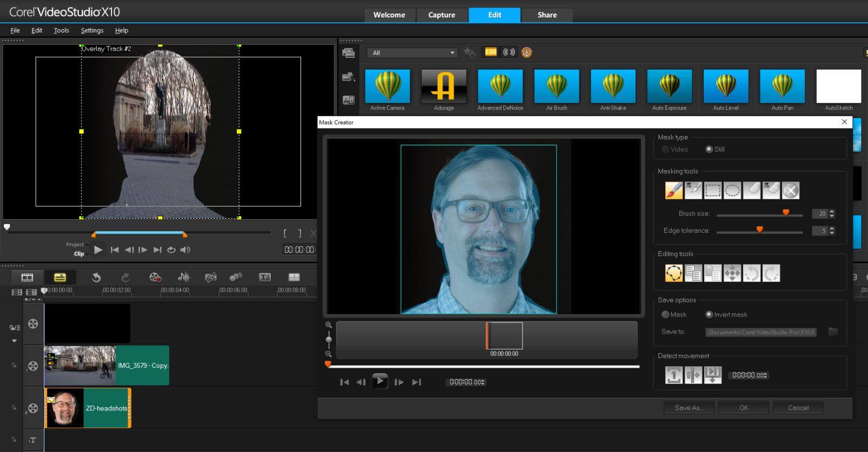Click the Edge tolerance slider handle

pyautogui.click(x=759, y=230)
